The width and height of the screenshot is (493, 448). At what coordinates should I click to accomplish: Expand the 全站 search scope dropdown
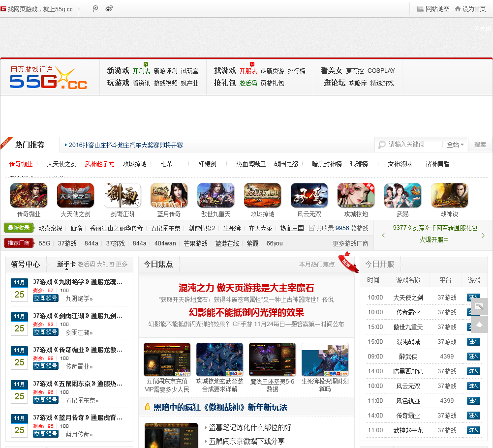(x=455, y=145)
